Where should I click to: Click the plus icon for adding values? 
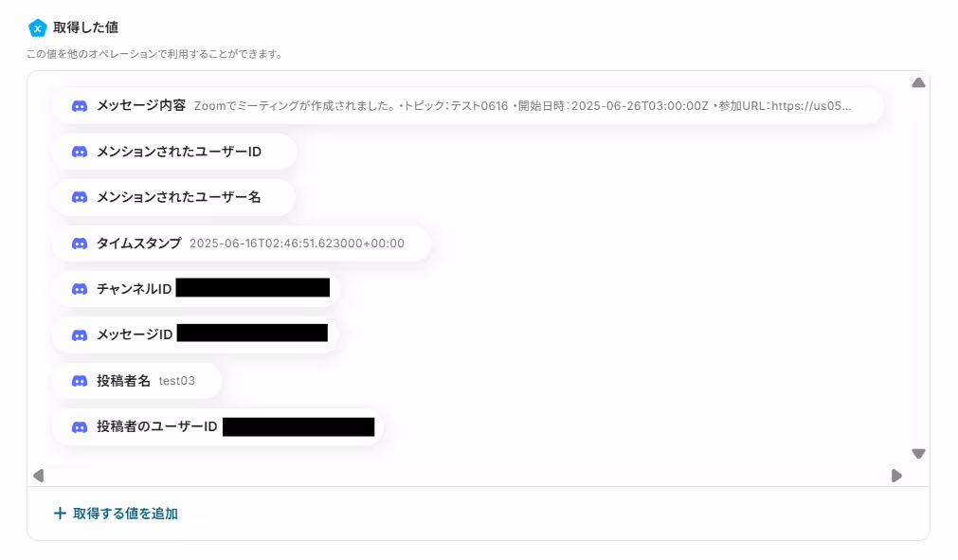(x=60, y=514)
